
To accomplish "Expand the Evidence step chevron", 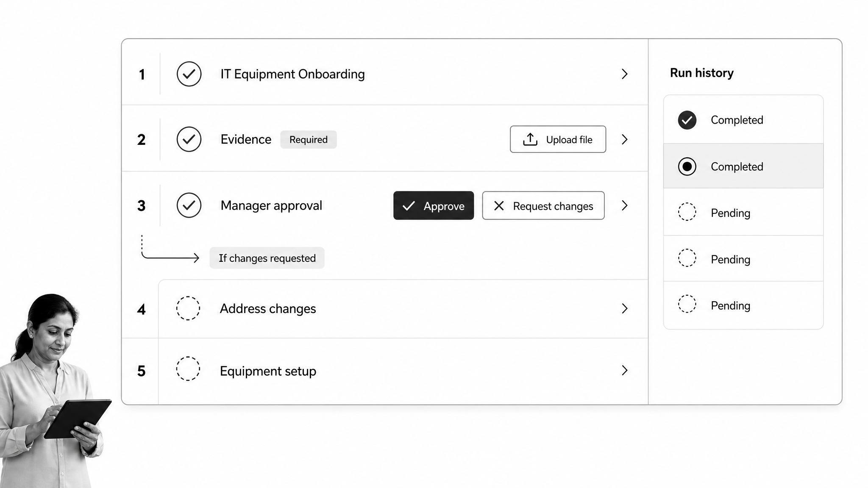I will 624,139.
